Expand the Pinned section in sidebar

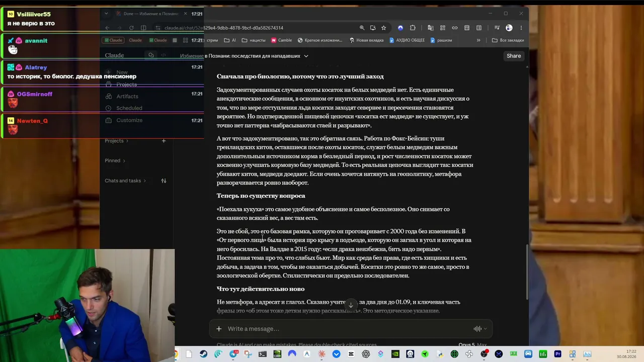pos(115,161)
